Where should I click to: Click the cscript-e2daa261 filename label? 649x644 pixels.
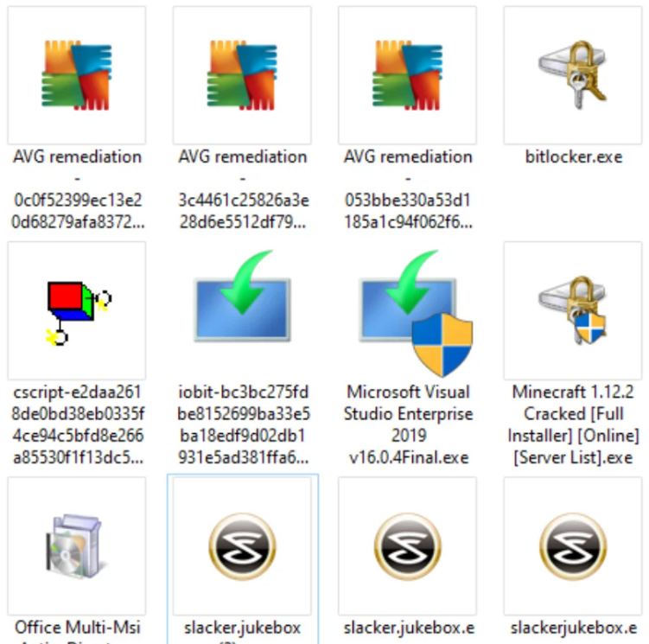point(79,424)
